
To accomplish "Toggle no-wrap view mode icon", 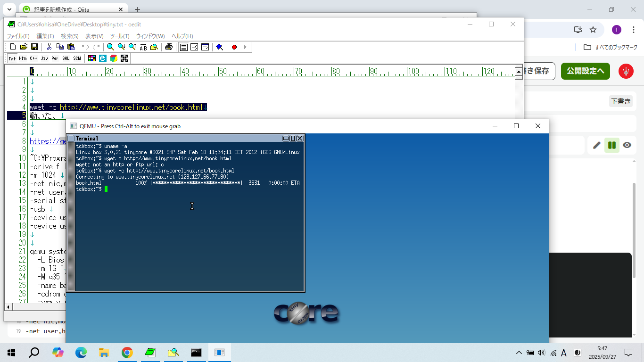I will pos(183,47).
